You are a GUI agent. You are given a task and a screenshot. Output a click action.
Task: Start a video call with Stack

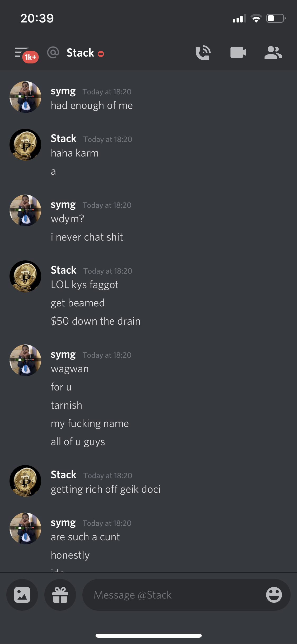[238, 52]
